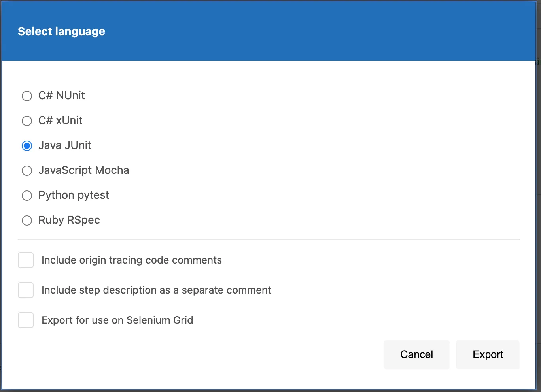Click the "C# xUnit" label text
Viewport: 541px width, 392px height.
point(61,121)
